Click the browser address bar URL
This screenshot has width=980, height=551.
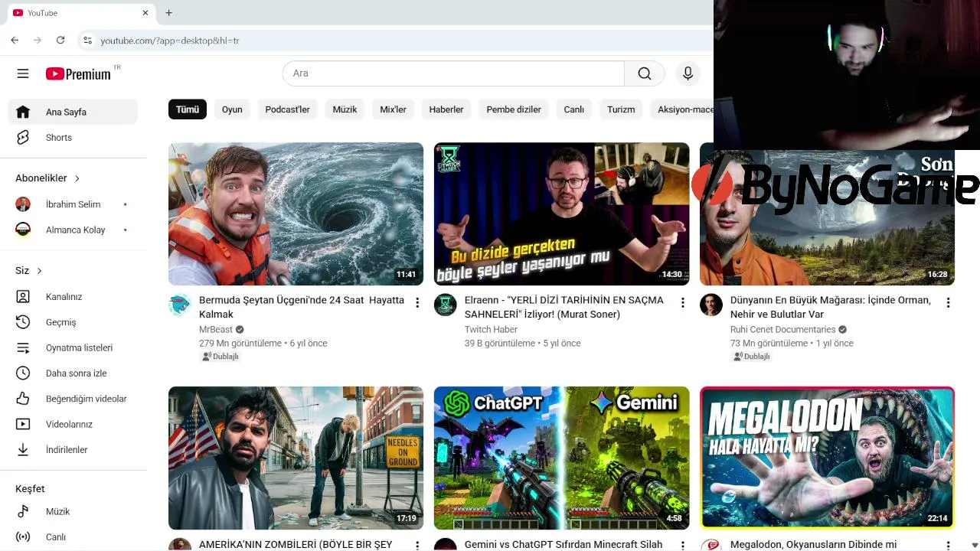pyautogui.click(x=170, y=41)
